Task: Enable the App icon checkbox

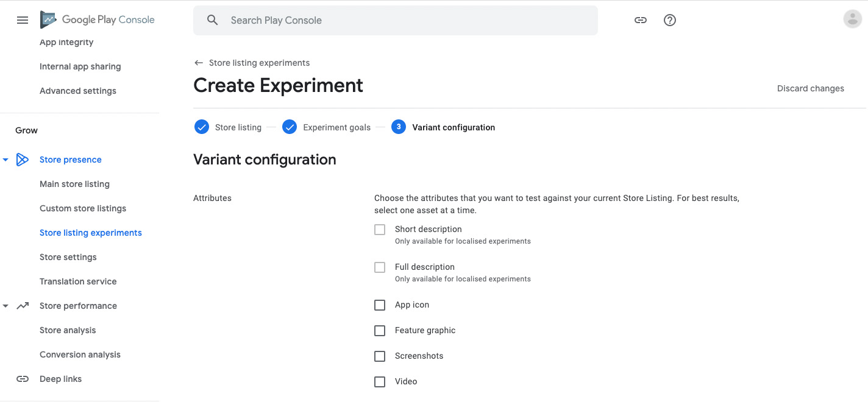Action: click(x=380, y=305)
